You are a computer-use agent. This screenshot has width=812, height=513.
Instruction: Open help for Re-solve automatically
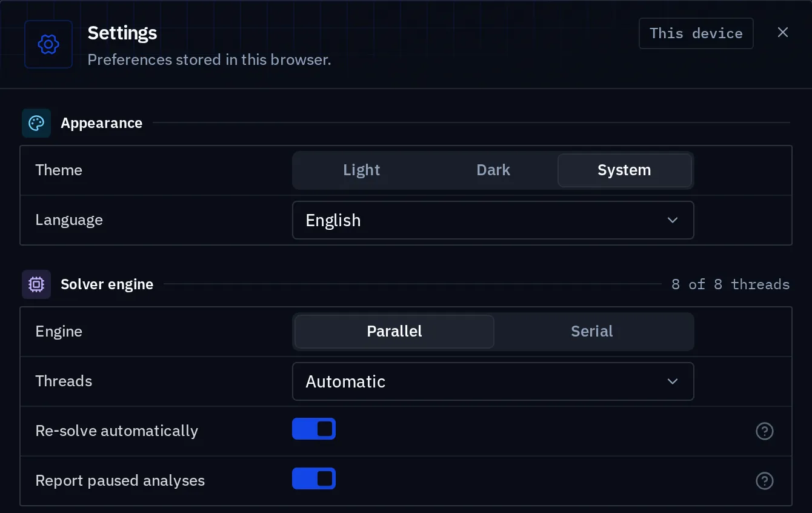(765, 431)
